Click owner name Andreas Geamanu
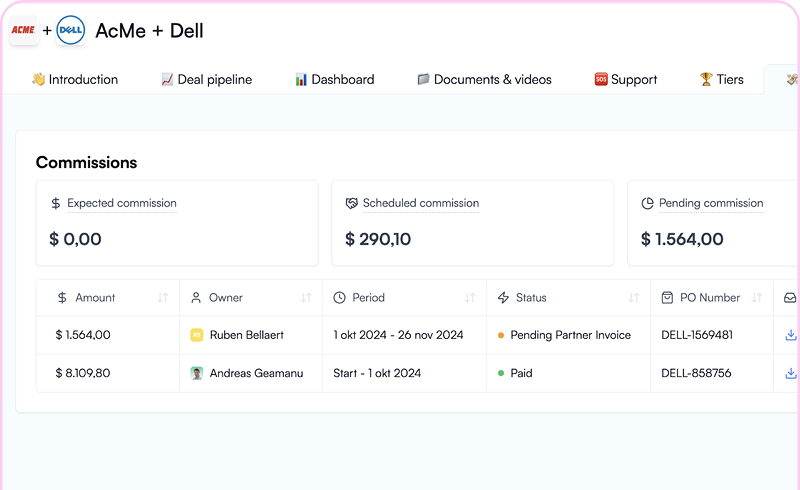 pyautogui.click(x=257, y=374)
